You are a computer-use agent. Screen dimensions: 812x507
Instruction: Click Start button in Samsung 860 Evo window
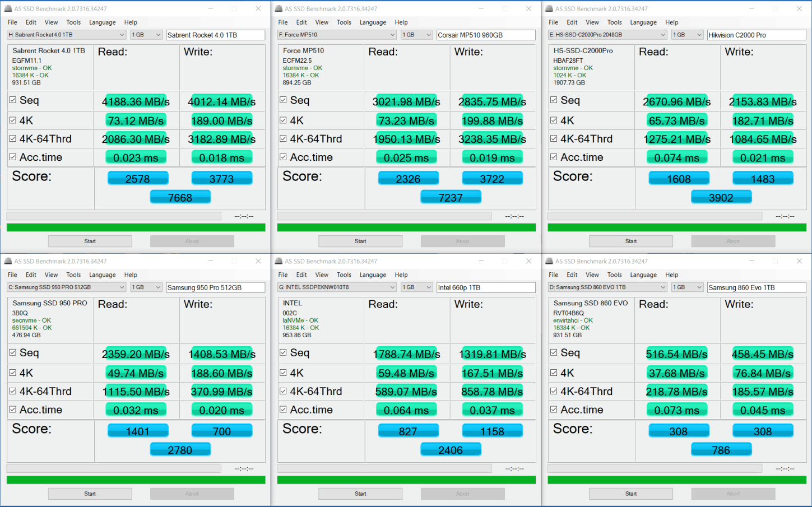pyautogui.click(x=631, y=494)
